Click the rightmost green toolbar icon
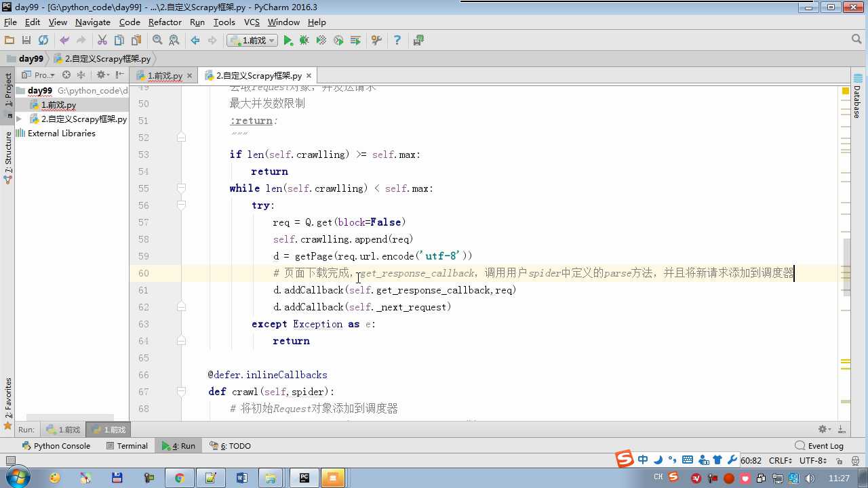The height and width of the screenshot is (488, 868). point(418,41)
